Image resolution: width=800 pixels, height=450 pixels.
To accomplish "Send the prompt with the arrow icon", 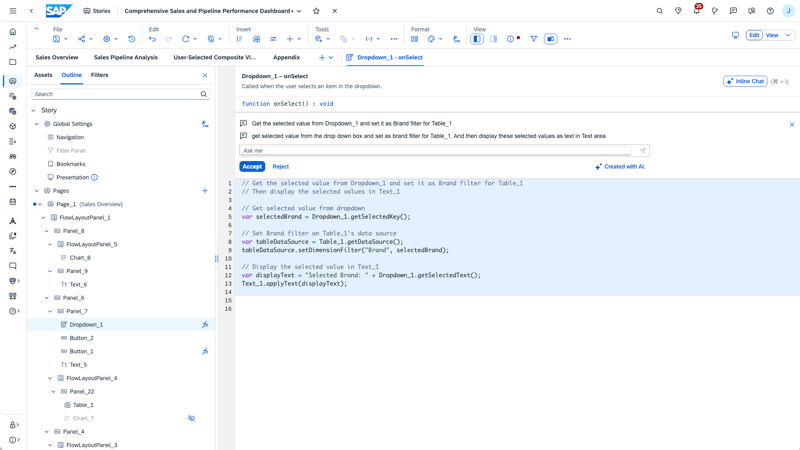I will (x=642, y=151).
